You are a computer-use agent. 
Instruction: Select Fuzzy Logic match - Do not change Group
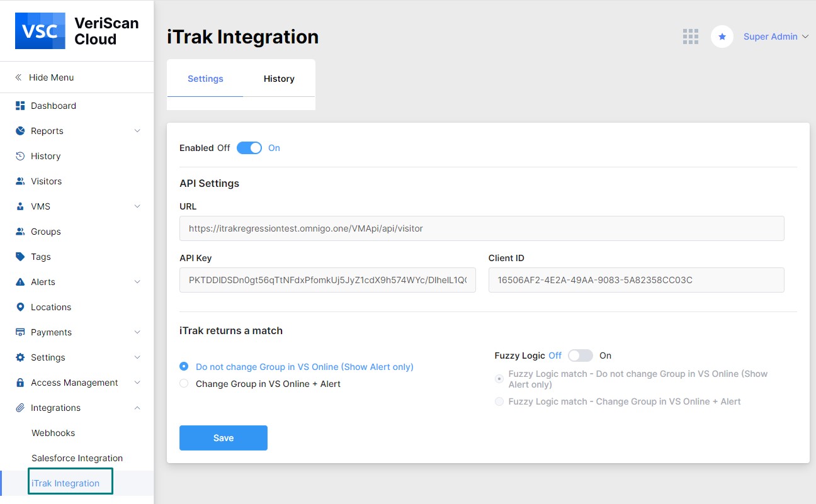coord(499,379)
